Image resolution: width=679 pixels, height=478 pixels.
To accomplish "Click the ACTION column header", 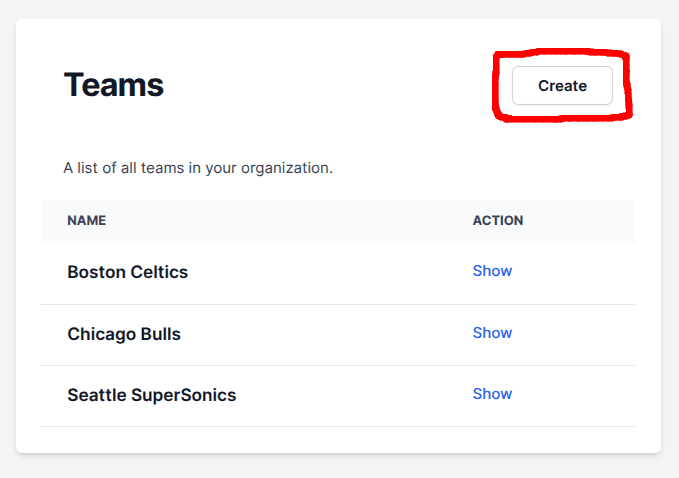I will tap(497, 221).
